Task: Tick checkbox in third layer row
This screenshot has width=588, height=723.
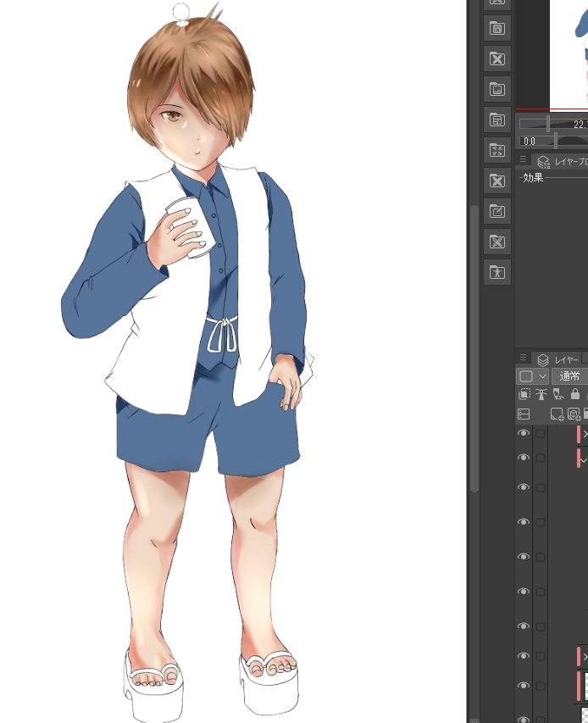Action: pos(541,488)
